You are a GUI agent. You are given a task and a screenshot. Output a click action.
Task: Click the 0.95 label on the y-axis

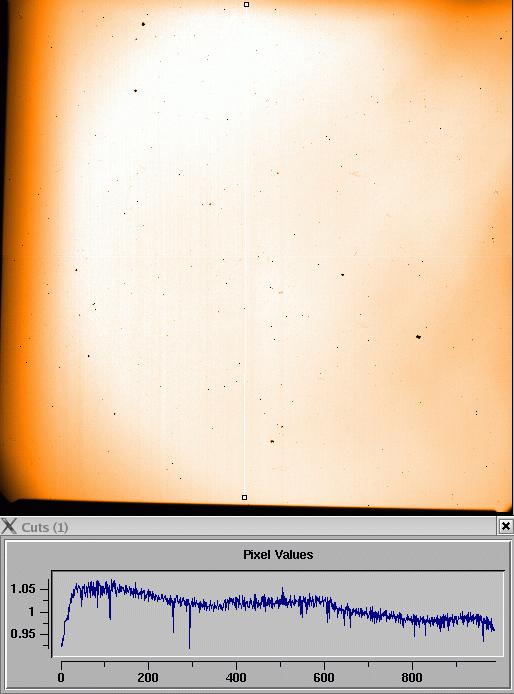(23, 634)
